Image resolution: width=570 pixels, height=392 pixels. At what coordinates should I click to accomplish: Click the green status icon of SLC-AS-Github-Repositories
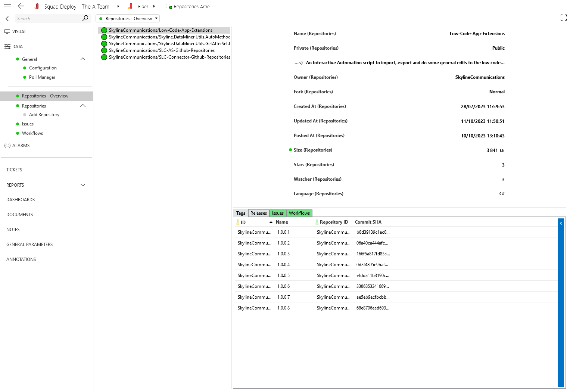point(104,50)
